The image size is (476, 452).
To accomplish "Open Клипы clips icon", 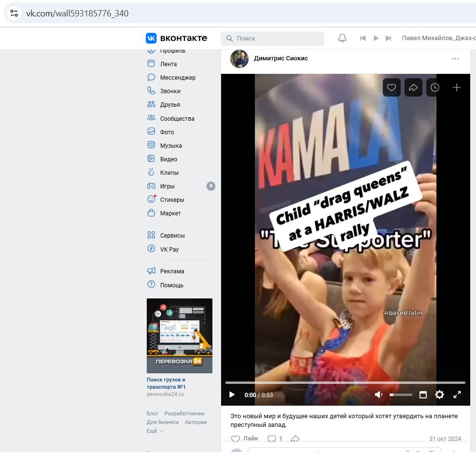I will click(151, 172).
